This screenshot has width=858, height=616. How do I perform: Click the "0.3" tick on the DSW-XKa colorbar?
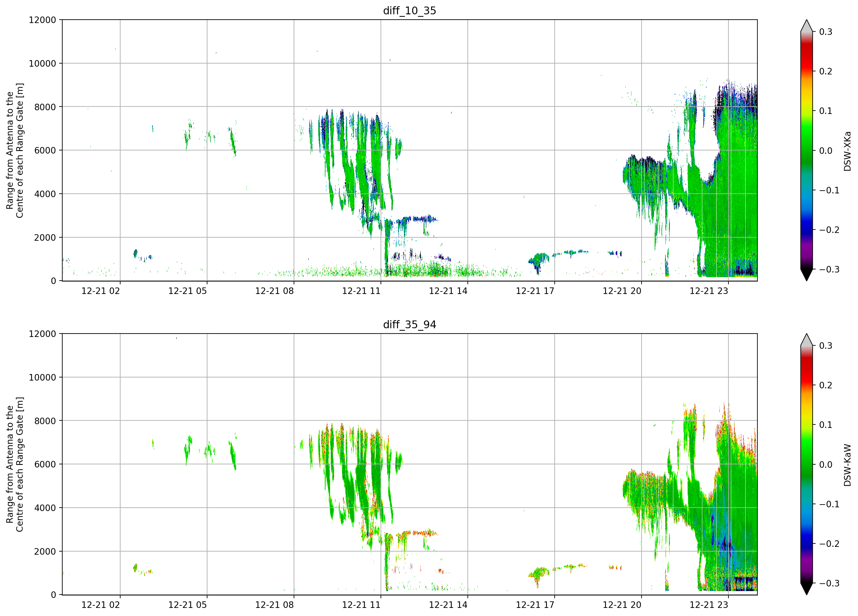826,32
